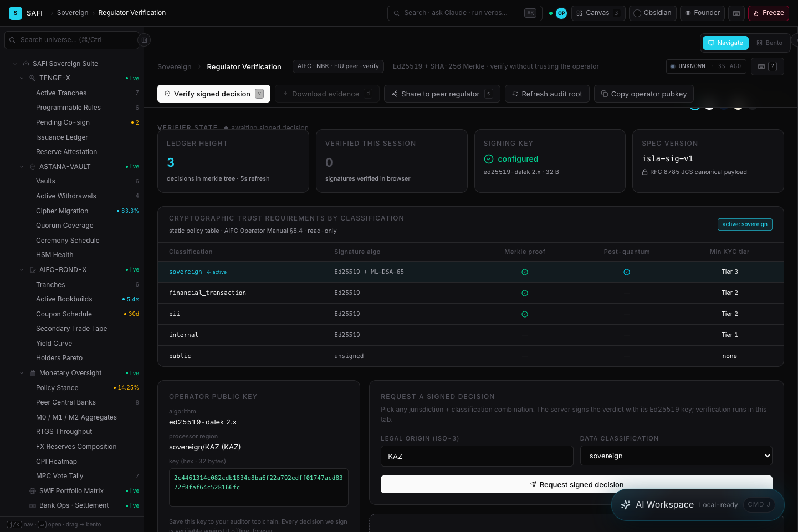Click the TENGE-X node icon
This screenshot has height=532, width=798.
(x=33, y=78)
